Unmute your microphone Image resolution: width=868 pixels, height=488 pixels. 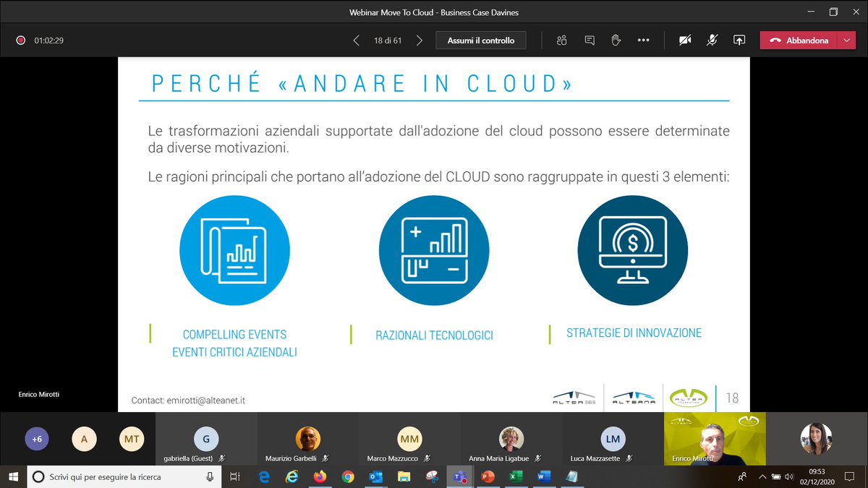[712, 40]
